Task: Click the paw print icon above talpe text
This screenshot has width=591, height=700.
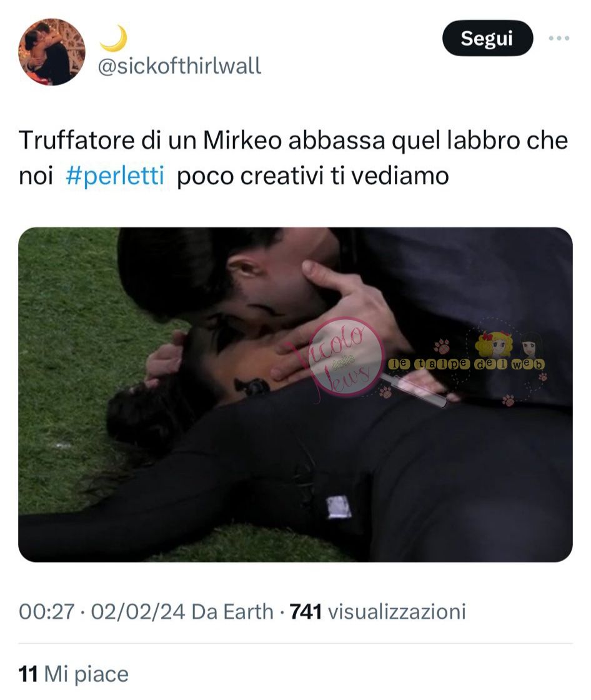Action: click(441, 347)
